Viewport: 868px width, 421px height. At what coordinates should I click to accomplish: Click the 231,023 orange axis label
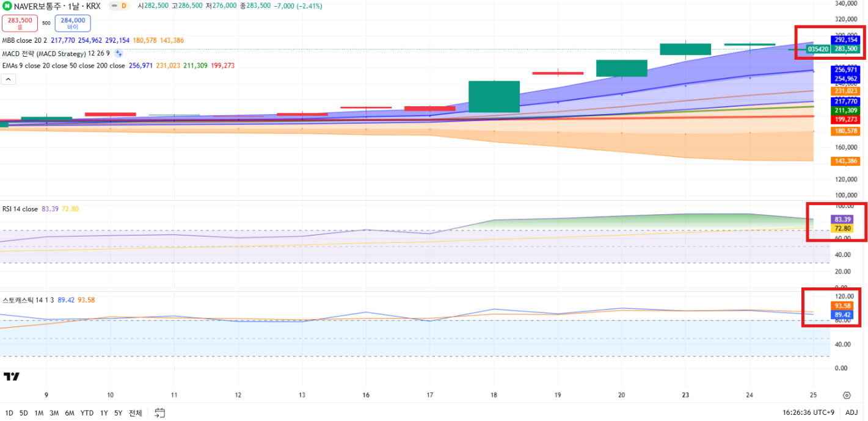846,91
